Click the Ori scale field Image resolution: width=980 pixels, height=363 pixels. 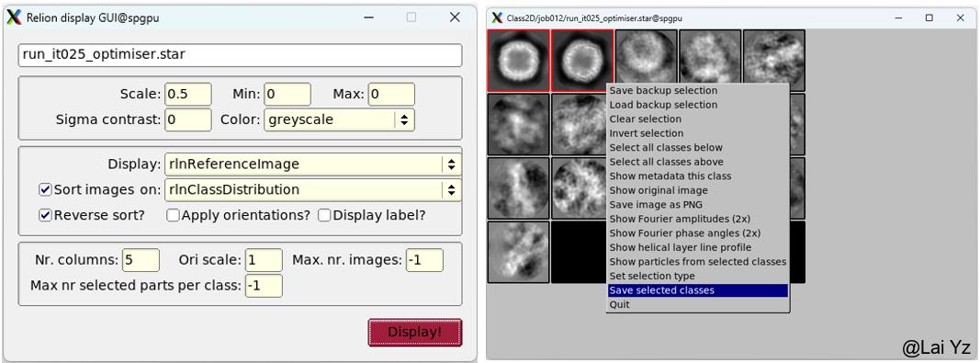[264, 260]
